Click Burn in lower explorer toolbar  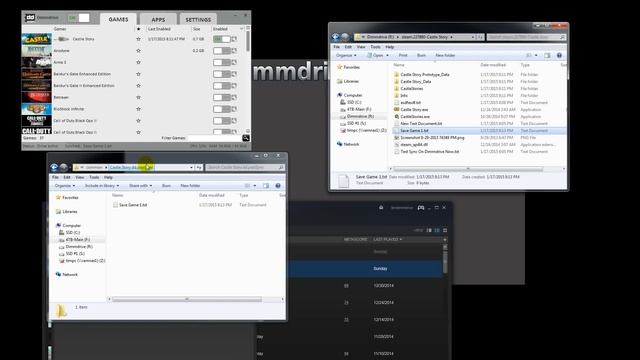pos(167,186)
